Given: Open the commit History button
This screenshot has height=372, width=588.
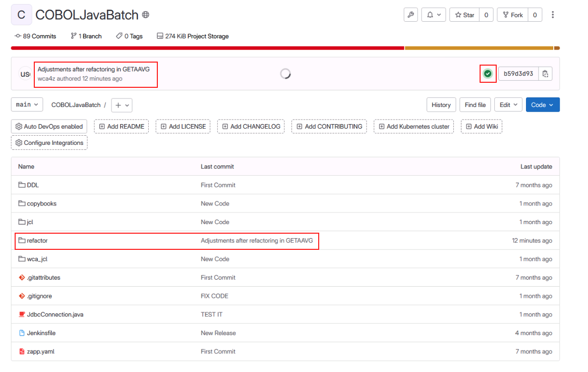Looking at the screenshot, I should [x=441, y=104].
